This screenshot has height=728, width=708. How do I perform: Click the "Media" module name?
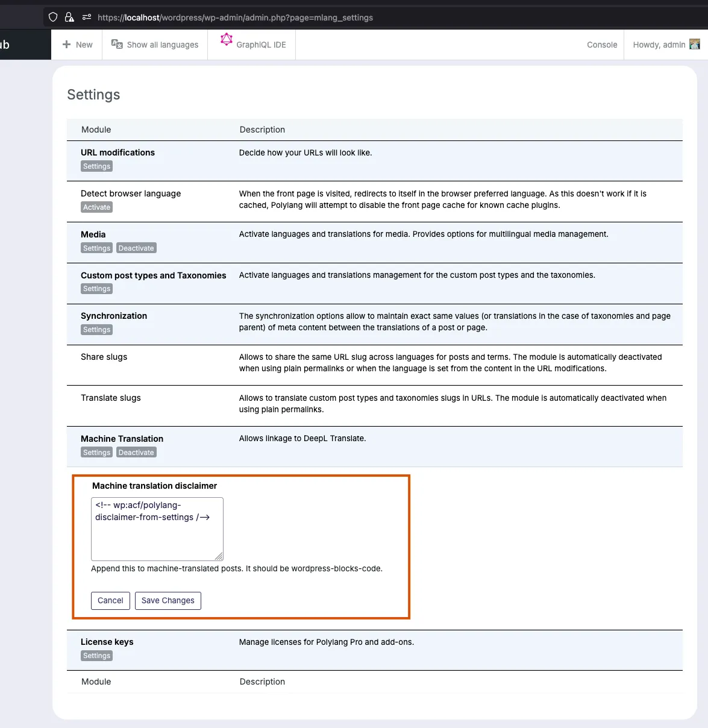point(93,234)
